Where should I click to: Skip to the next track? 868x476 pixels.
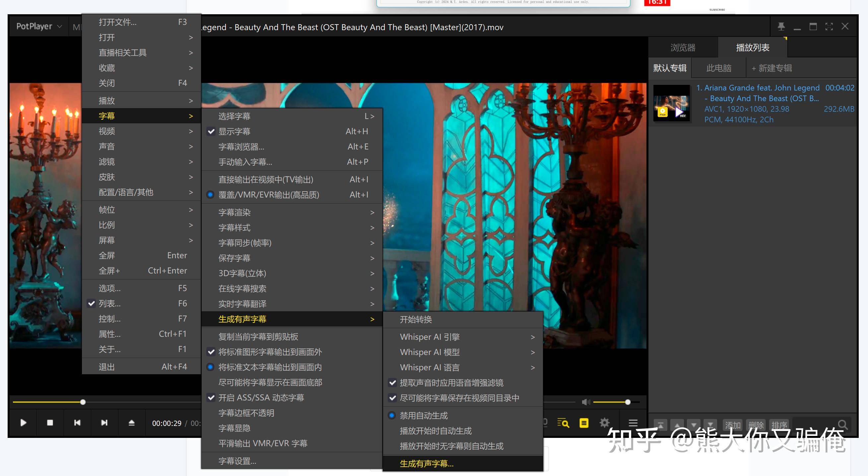(104, 423)
